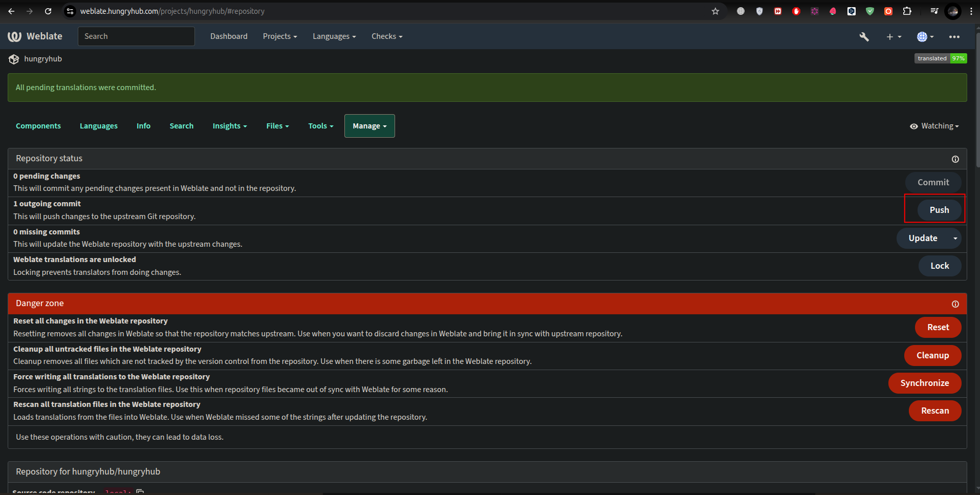Click the translated 97% badge

click(940, 58)
